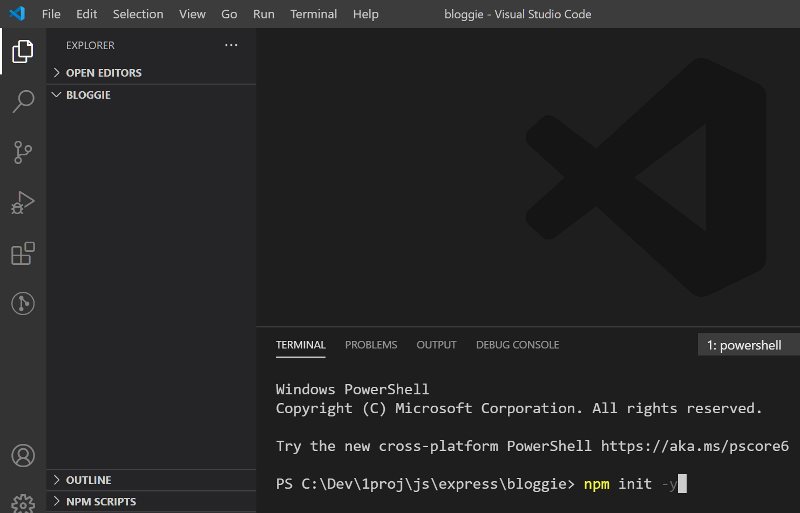Viewport: 800px width, 513px height.
Task: Open the Run and Debug view icon
Action: (x=22, y=203)
